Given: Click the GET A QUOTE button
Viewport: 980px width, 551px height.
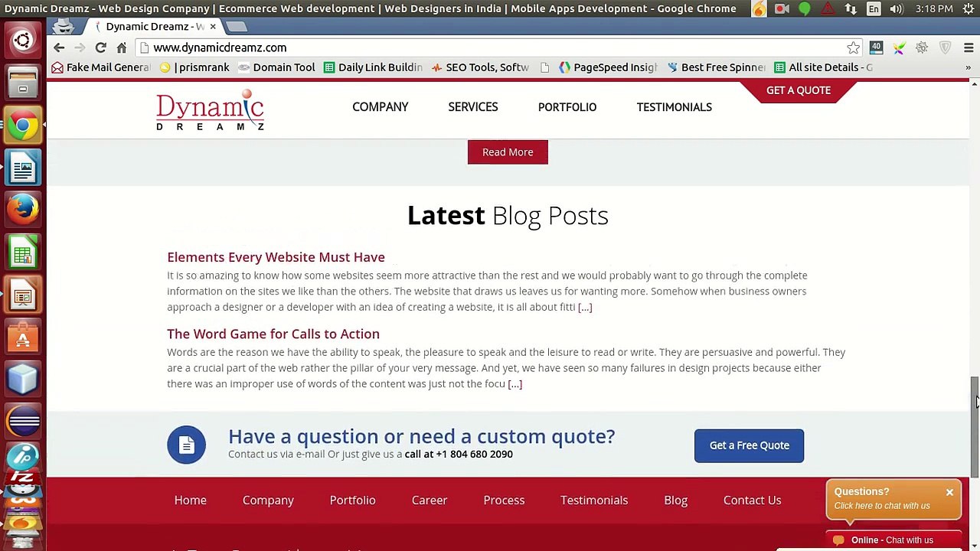Looking at the screenshot, I should (799, 90).
